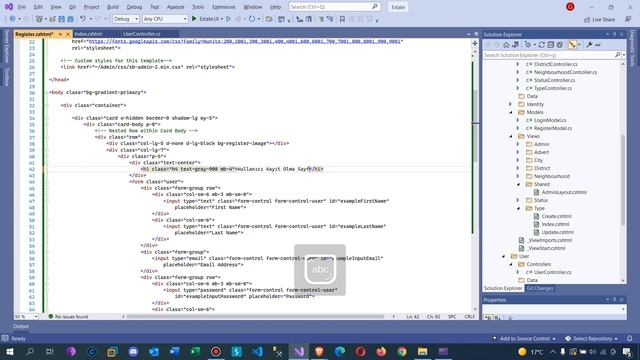Image resolution: width=640 pixels, height=360 pixels.
Task: Click magnifier icon in Solution Explorer search
Action: 618,55
